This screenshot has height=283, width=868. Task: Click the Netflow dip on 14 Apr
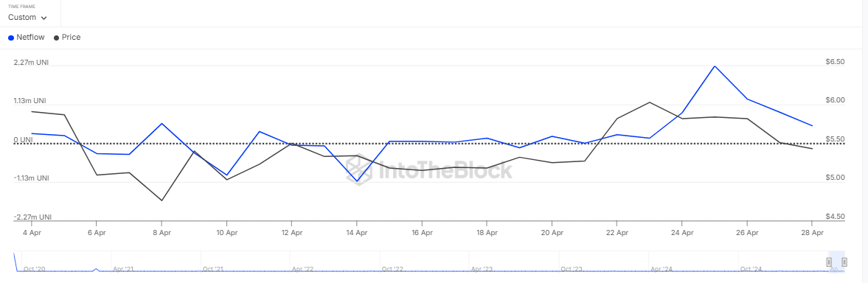pos(357,182)
